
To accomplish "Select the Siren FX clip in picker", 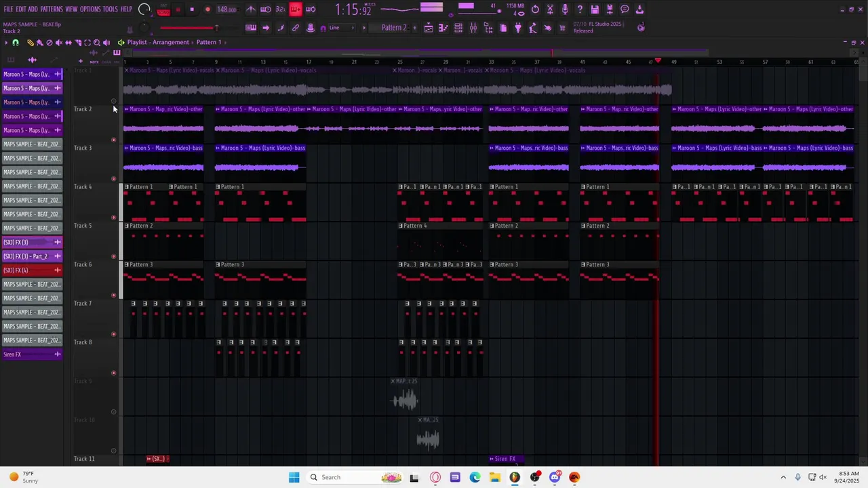I will click(x=32, y=354).
